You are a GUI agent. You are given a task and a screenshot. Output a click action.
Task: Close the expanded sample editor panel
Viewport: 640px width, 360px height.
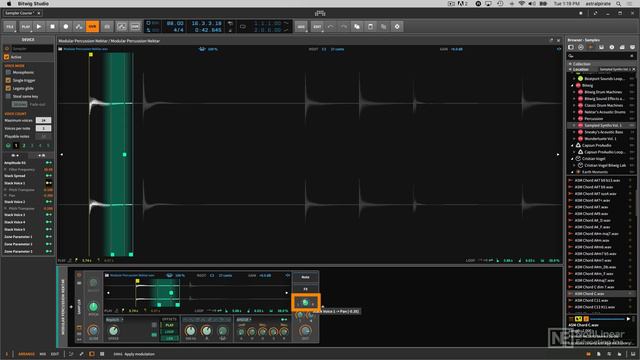[x=558, y=40]
